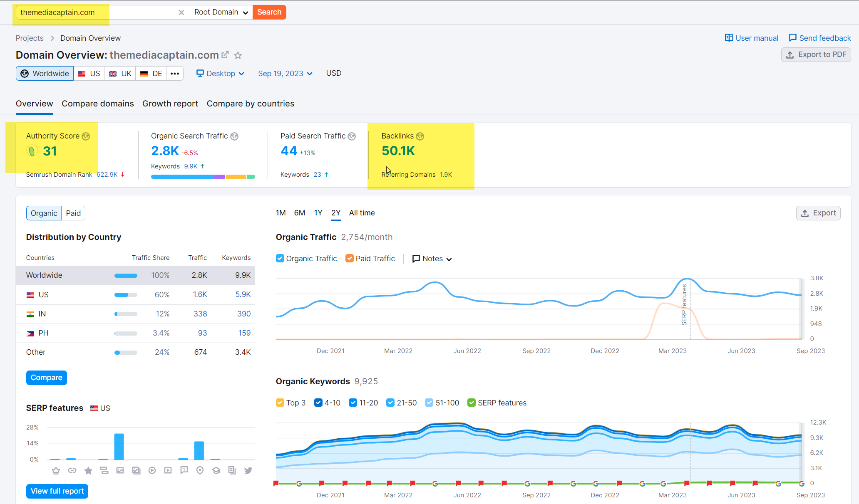
Task: Select the graduation cap Knowledge panel icon
Action: pos(216,470)
